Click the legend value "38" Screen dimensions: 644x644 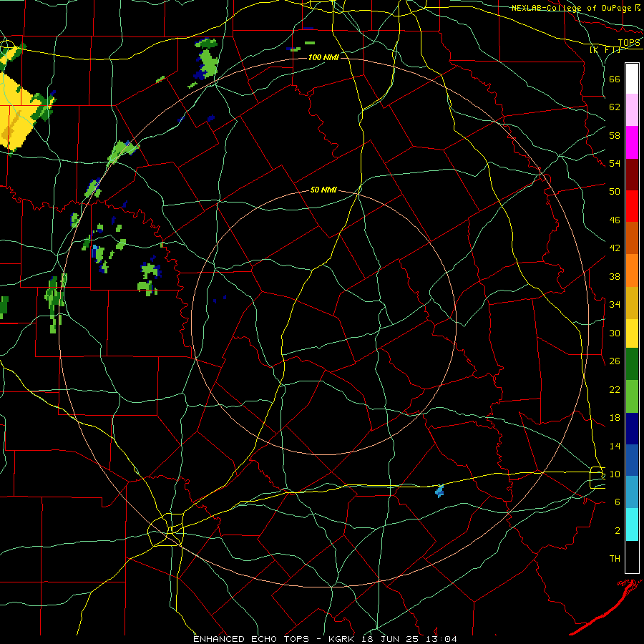pos(615,276)
